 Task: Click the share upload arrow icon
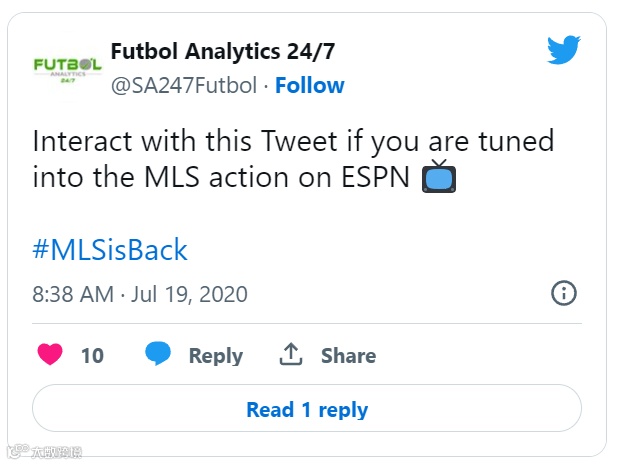pyautogui.click(x=291, y=354)
